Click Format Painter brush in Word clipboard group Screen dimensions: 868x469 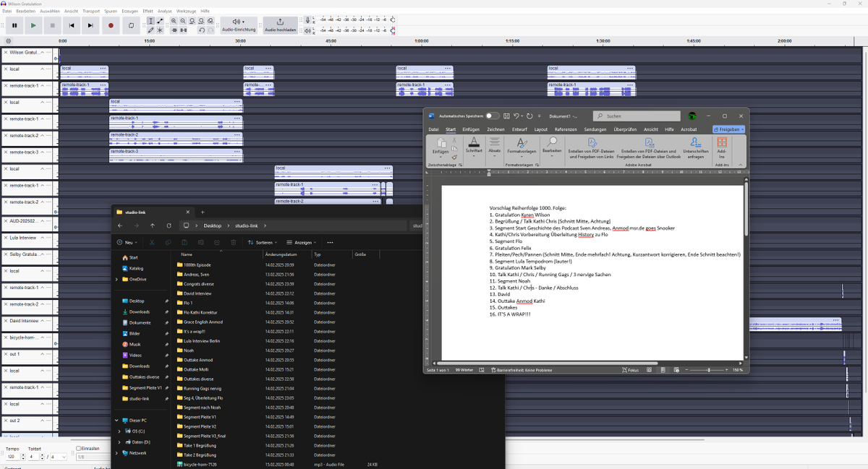[x=455, y=157]
